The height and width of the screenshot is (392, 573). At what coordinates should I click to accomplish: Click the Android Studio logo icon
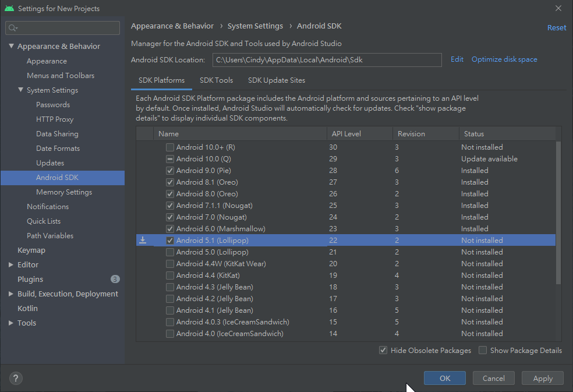(9, 8)
